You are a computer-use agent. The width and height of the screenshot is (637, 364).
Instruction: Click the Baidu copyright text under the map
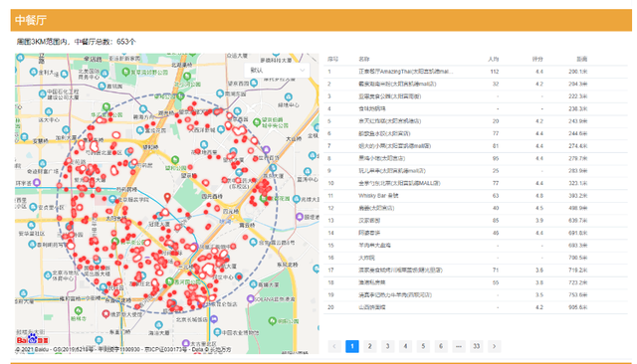coord(123,349)
